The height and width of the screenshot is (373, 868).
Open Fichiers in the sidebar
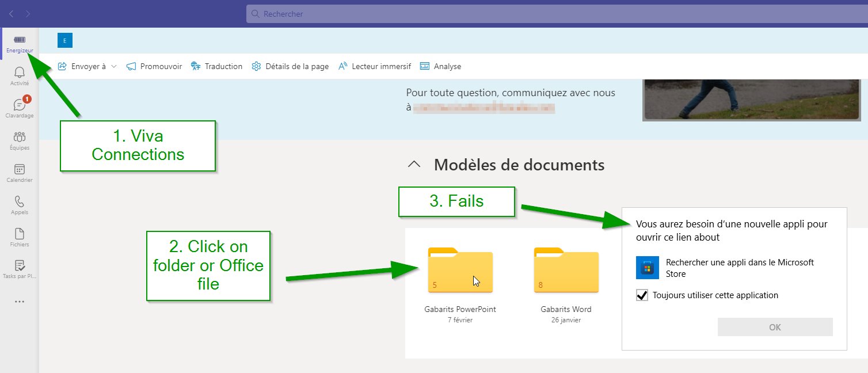pyautogui.click(x=20, y=237)
